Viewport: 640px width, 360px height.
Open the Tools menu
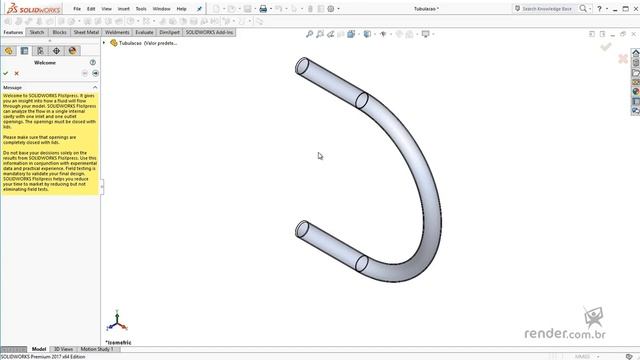(x=141, y=9)
